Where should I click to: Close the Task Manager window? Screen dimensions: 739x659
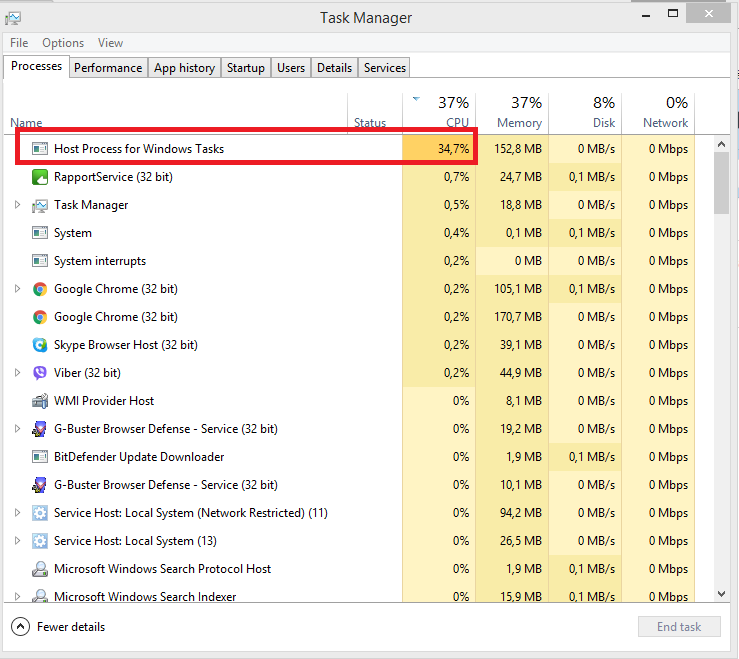[708, 14]
